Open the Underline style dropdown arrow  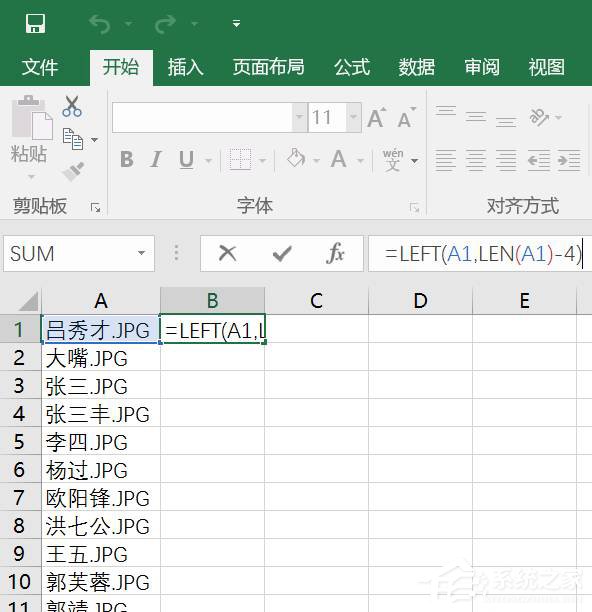click(208, 160)
